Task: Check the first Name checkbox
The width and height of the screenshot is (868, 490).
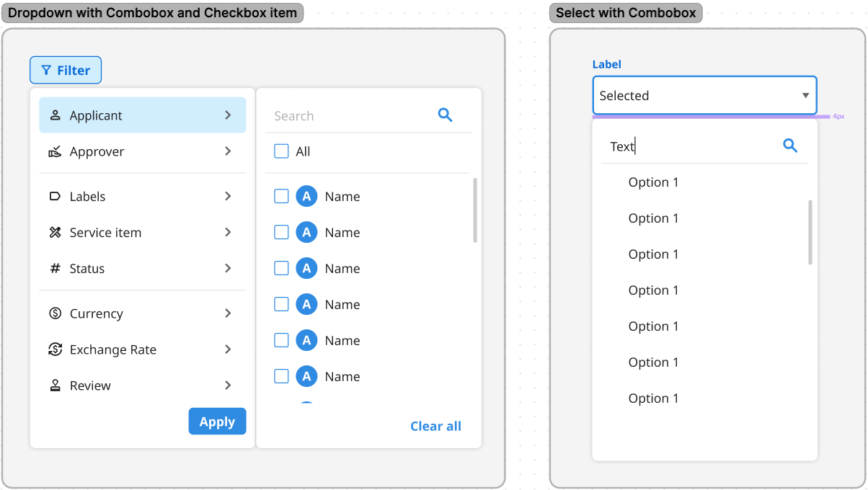Action: point(282,196)
